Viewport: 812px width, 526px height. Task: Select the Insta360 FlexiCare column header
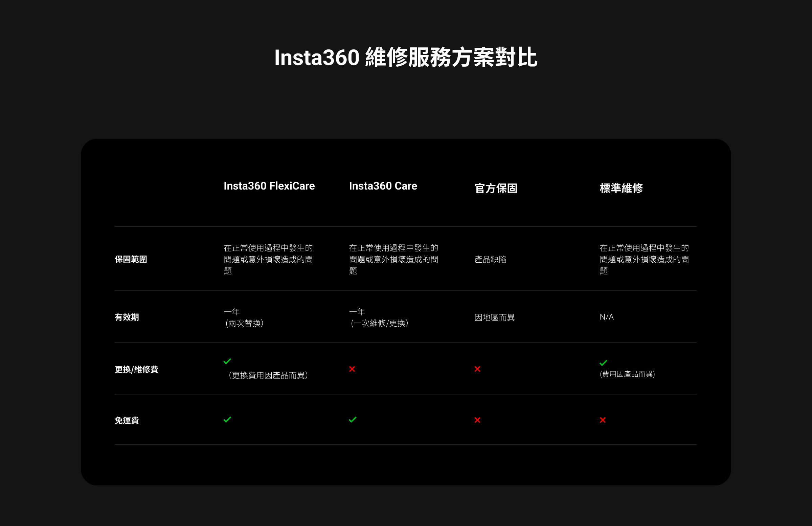pyautogui.click(x=269, y=186)
